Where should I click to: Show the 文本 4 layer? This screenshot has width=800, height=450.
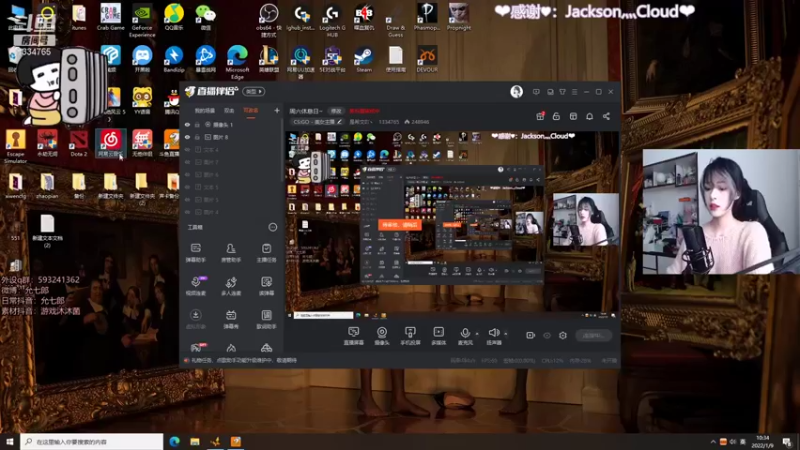click(x=187, y=149)
